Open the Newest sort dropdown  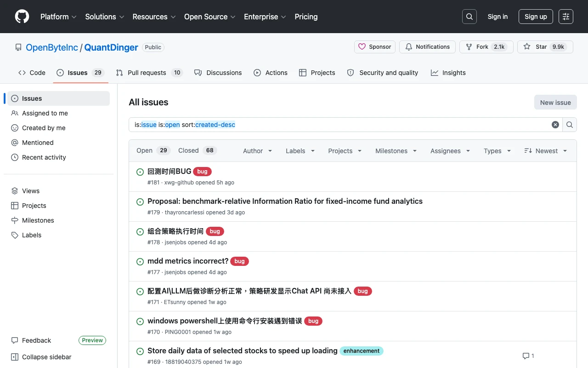click(546, 151)
